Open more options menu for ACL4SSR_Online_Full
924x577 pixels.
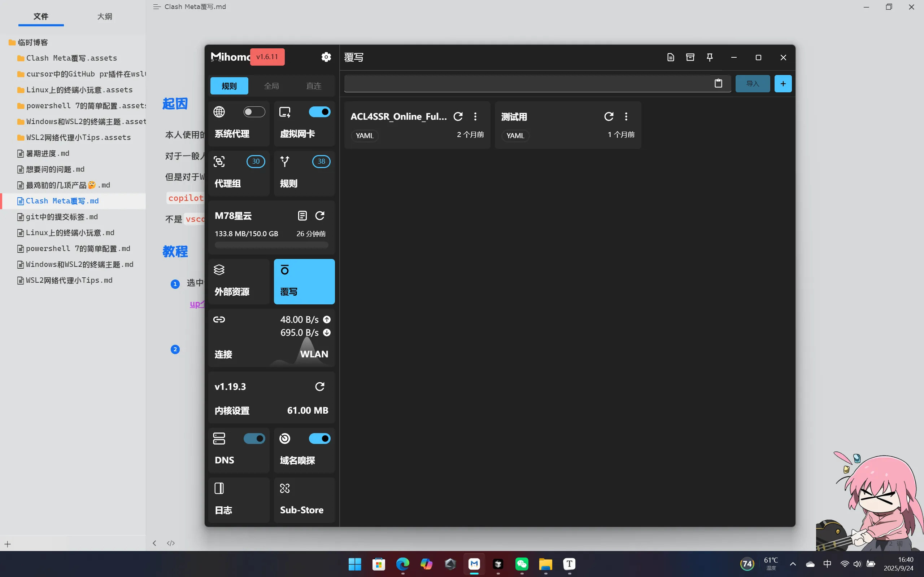475,116
